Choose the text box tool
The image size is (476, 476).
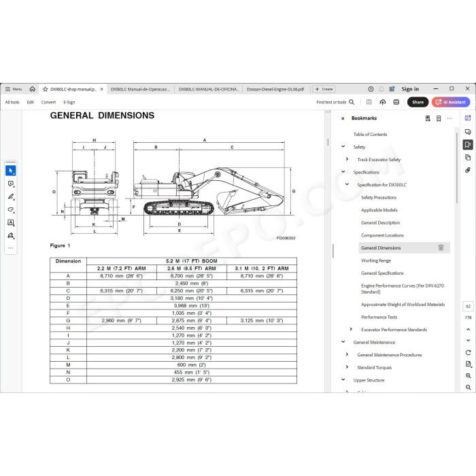(x=11, y=222)
